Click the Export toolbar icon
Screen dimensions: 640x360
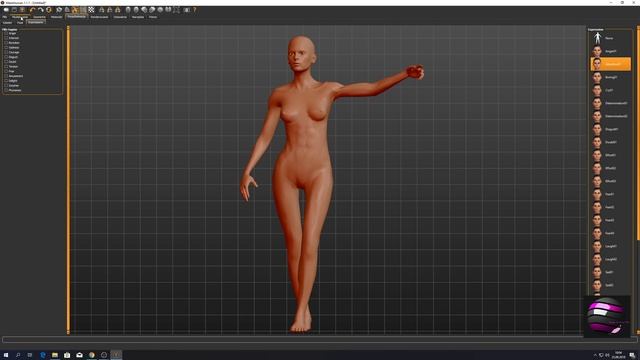22,10
